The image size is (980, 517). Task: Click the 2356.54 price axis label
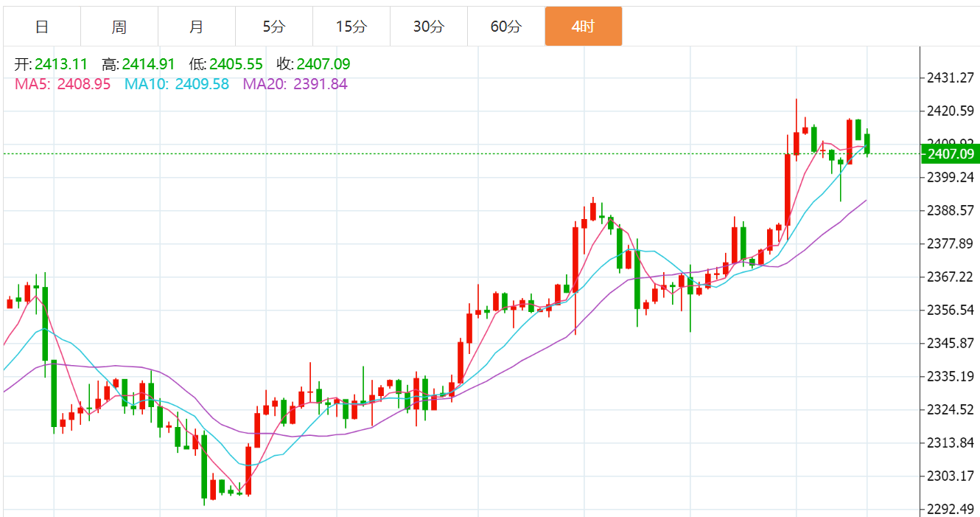(951, 310)
